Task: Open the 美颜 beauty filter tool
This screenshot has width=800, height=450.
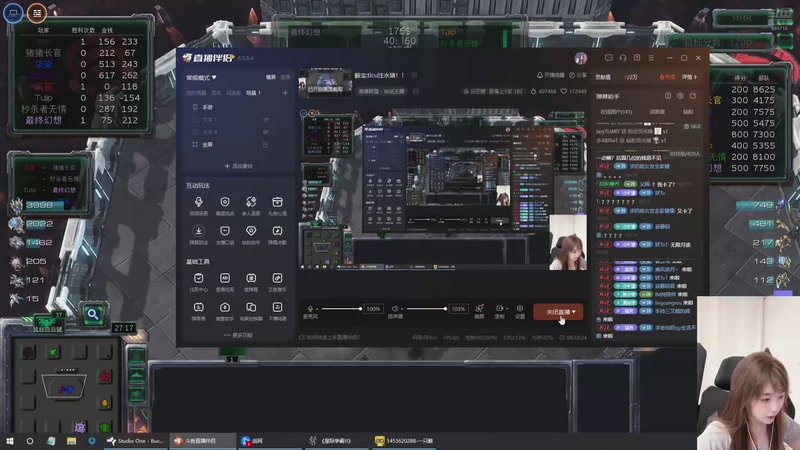Action: tap(479, 309)
